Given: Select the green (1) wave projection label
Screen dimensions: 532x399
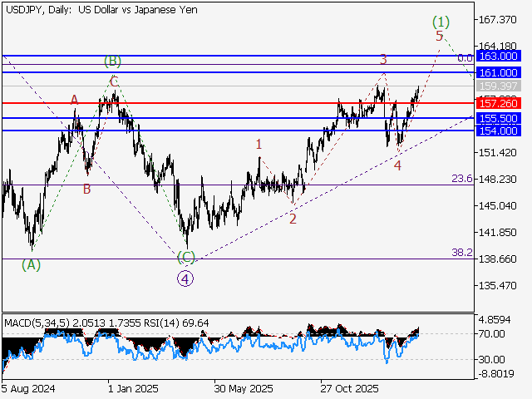Looking at the screenshot, I should (x=441, y=21).
